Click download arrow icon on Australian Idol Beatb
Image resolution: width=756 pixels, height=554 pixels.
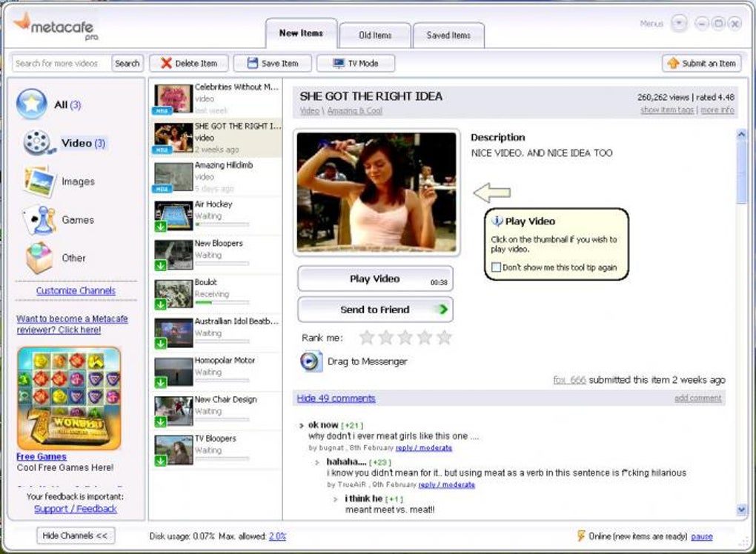coord(160,344)
